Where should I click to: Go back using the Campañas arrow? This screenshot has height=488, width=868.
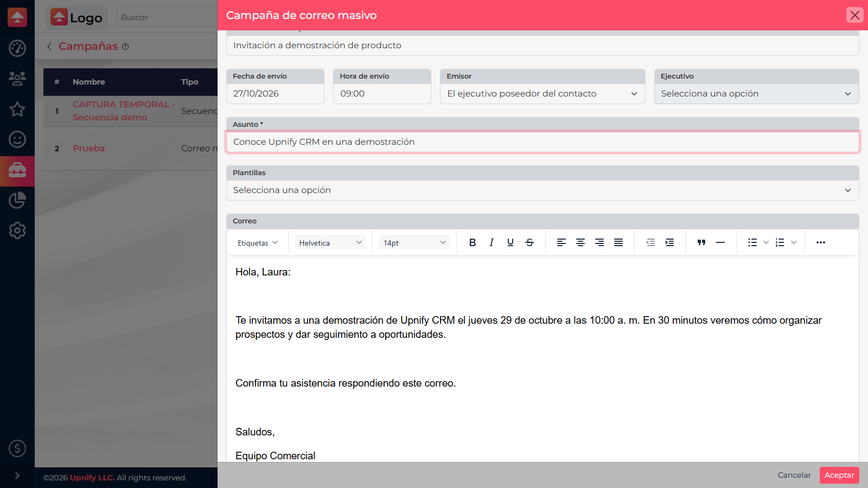click(49, 47)
